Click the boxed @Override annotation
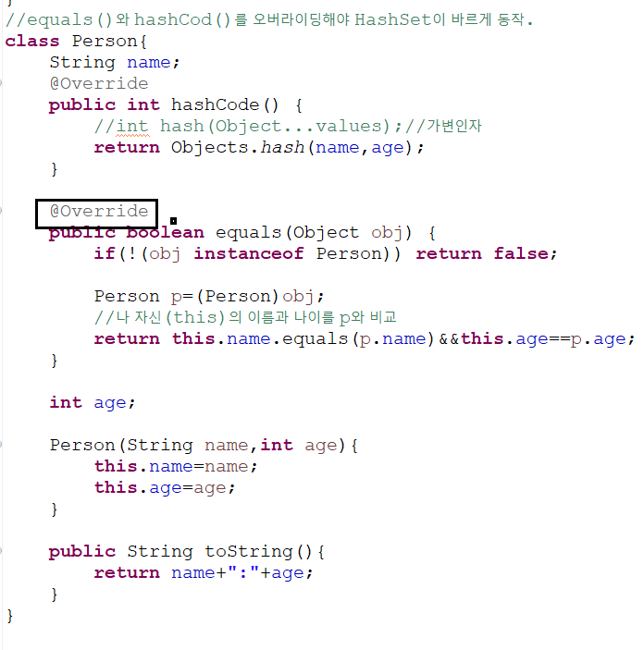The height and width of the screenshot is (650, 644). click(96, 214)
